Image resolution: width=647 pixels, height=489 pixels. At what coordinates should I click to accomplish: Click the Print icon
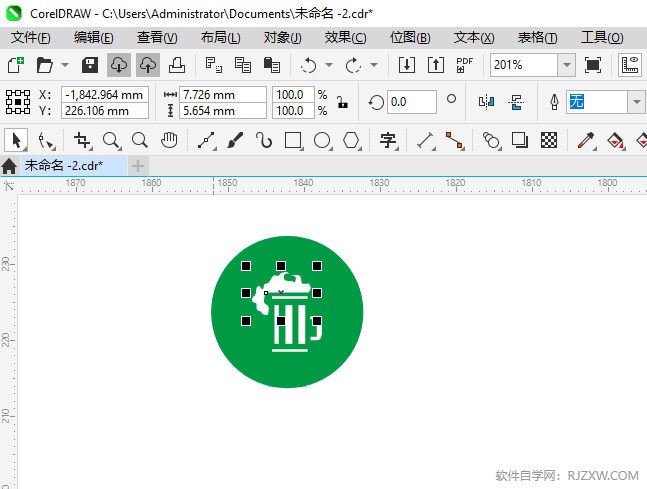coord(177,65)
